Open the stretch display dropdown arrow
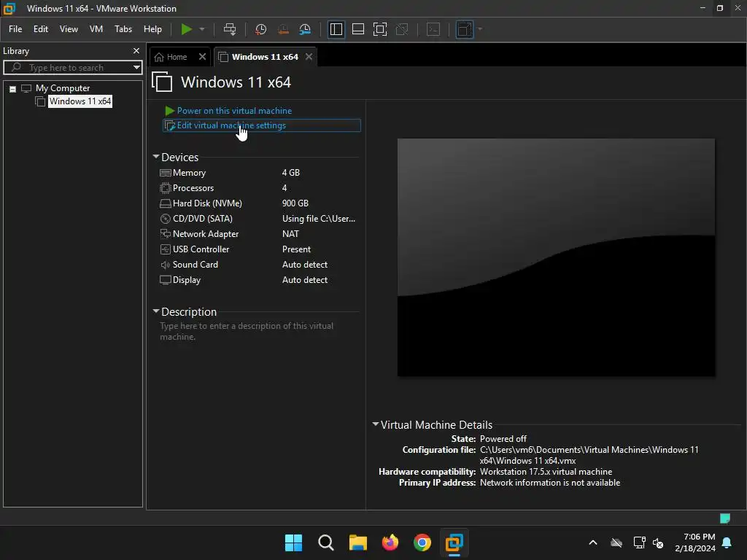Screen dimensions: 747x560 point(480,29)
